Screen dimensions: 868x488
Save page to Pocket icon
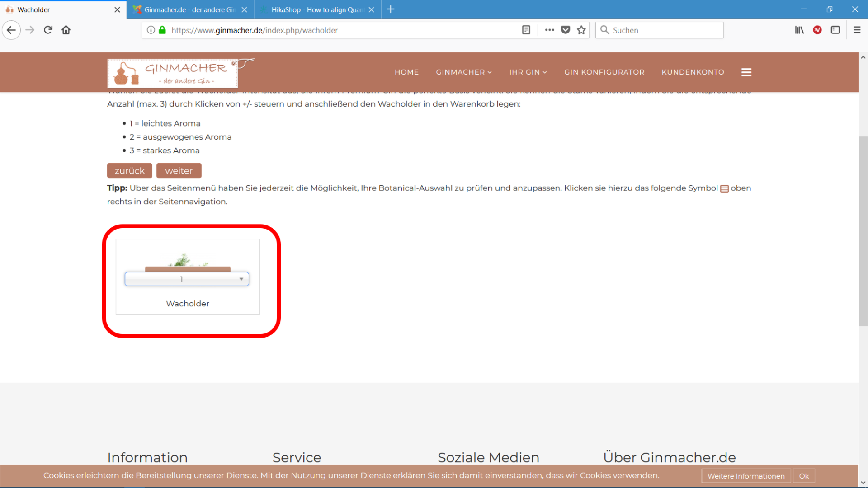[x=565, y=30]
